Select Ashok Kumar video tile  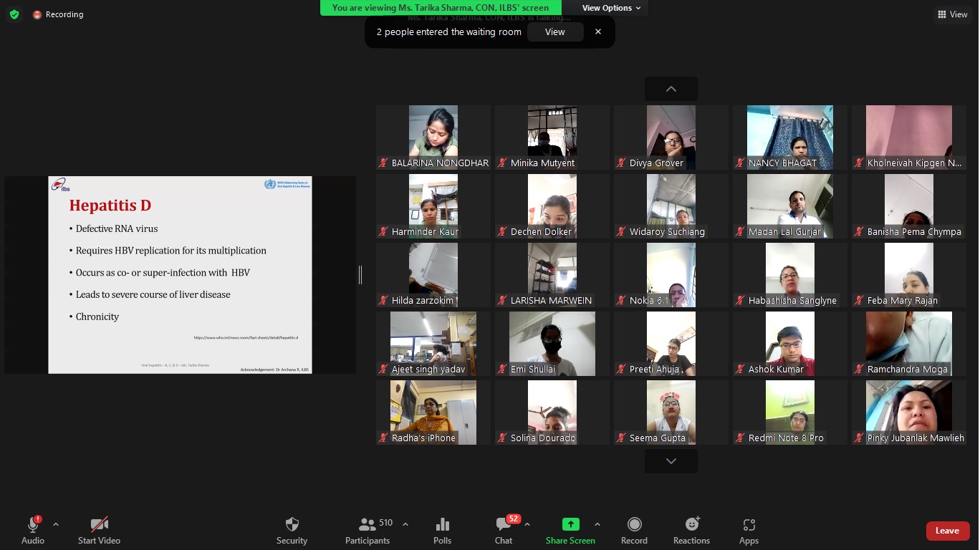(x=790, y=344)
